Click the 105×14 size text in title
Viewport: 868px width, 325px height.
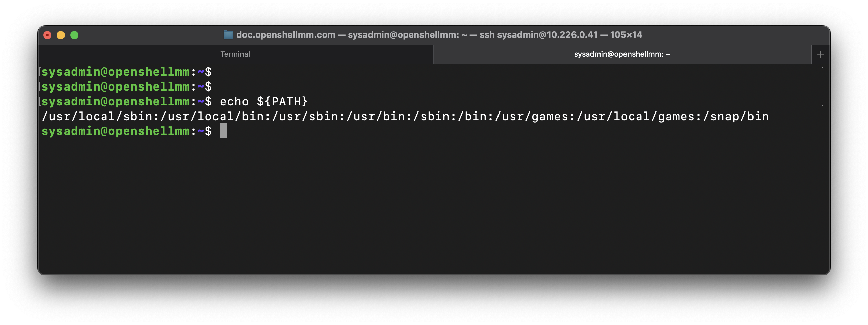(626, 35)
